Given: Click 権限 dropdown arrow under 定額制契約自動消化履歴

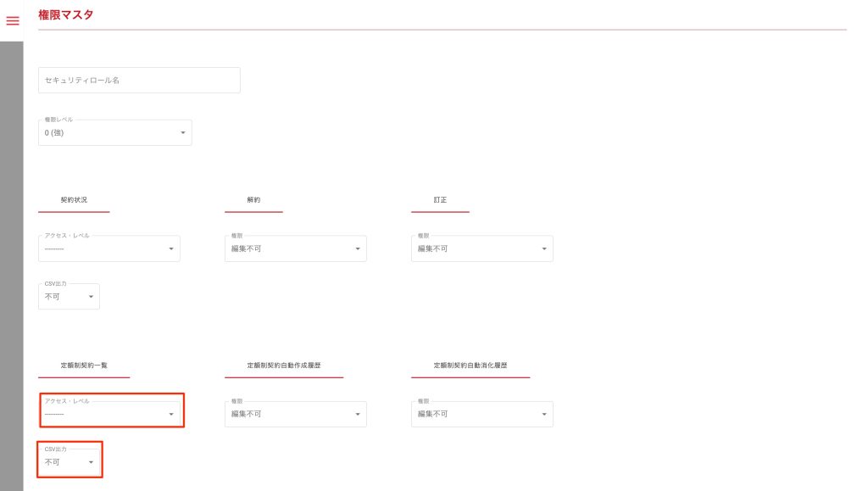Looking at the screenshot, I should 544,414.
